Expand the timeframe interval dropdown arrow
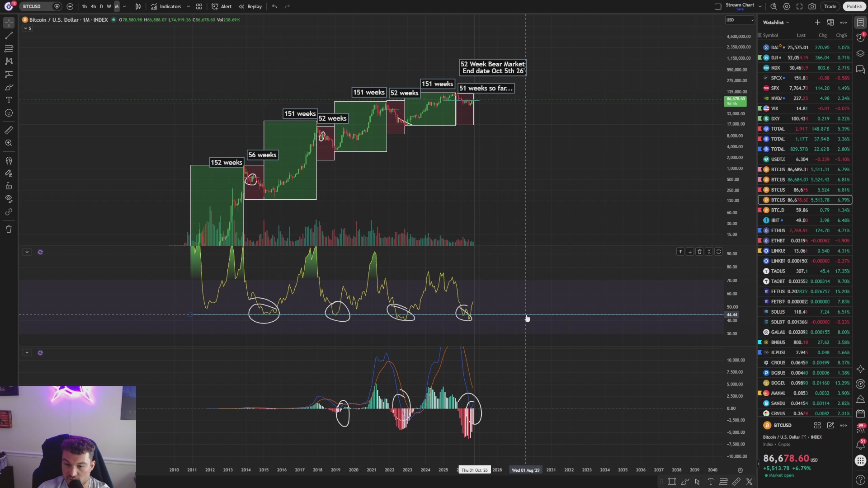 (124, 6)
